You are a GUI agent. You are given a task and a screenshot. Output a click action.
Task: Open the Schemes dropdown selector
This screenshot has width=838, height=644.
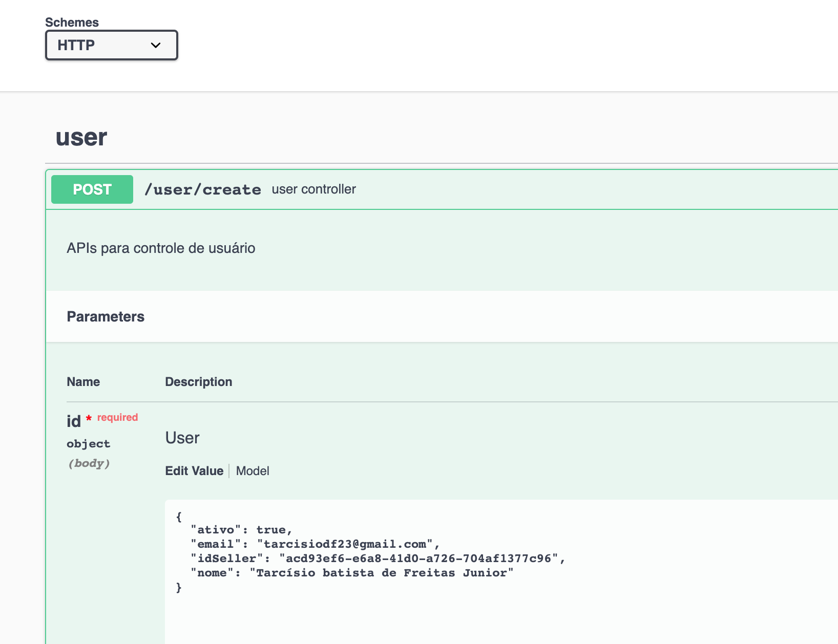111,45
